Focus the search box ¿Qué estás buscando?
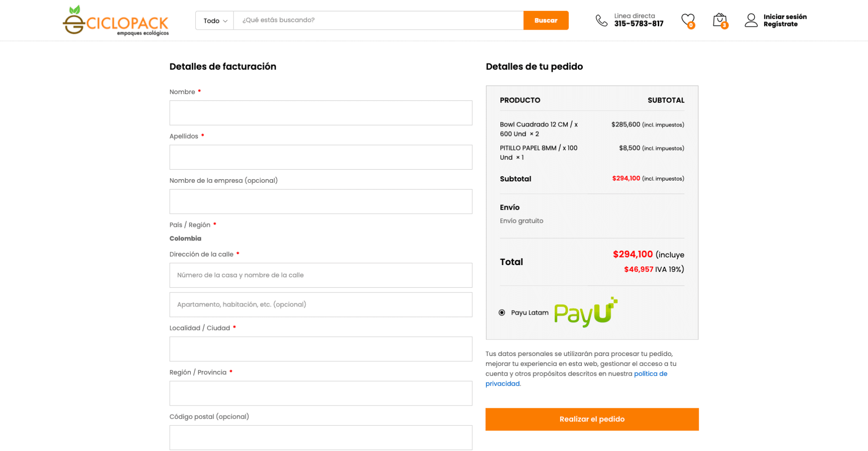 point(378,20)
